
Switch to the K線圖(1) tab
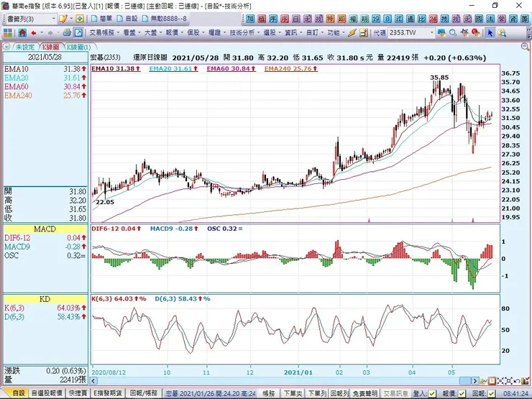[x=78, y=47]
